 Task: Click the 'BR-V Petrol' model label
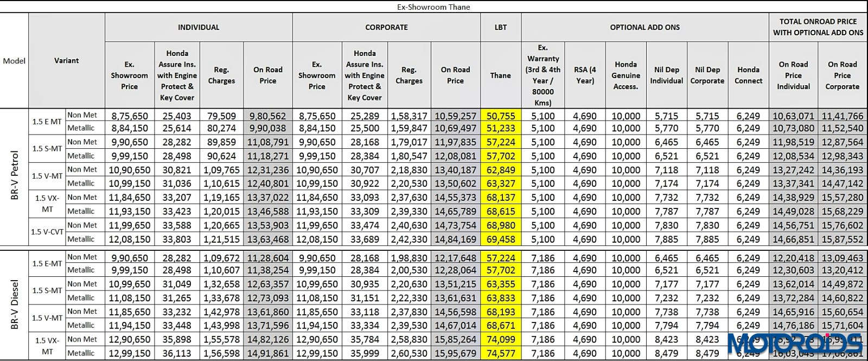coord(15,176)
